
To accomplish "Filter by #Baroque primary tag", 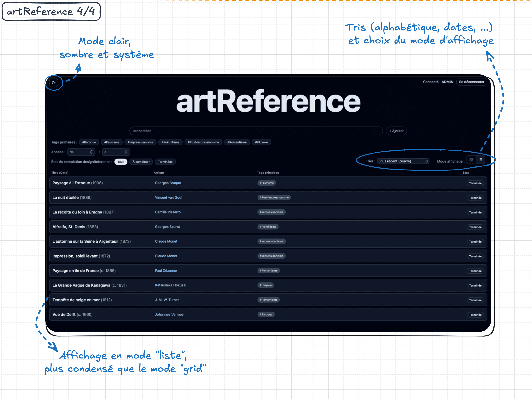I will (89, 142).
